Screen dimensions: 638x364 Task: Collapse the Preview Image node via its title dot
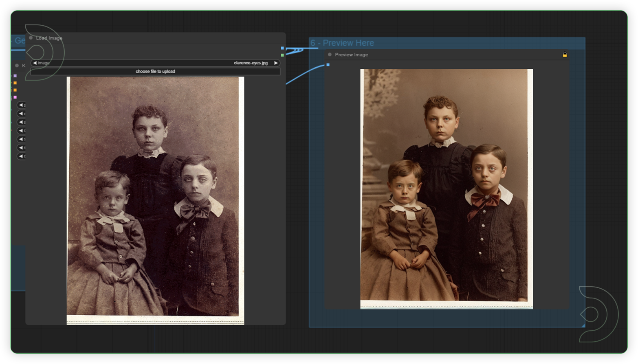[x=330, y=55]
